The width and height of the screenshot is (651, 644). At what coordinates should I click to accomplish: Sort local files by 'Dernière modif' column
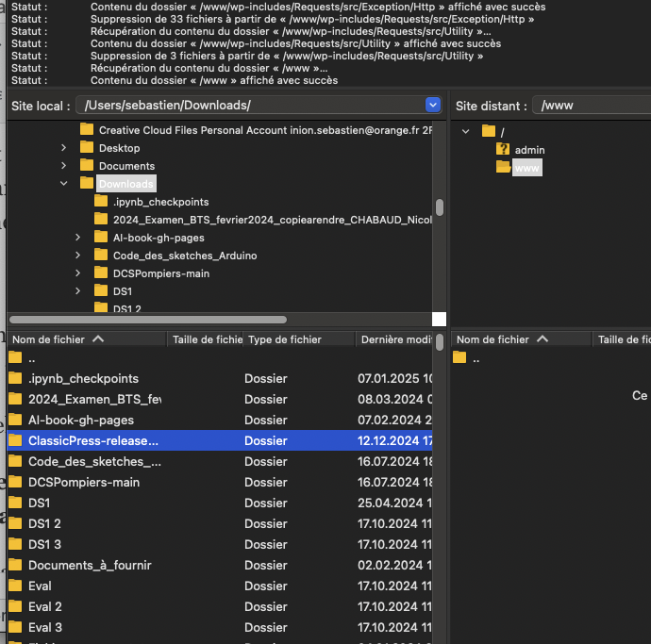coord(394,339)
